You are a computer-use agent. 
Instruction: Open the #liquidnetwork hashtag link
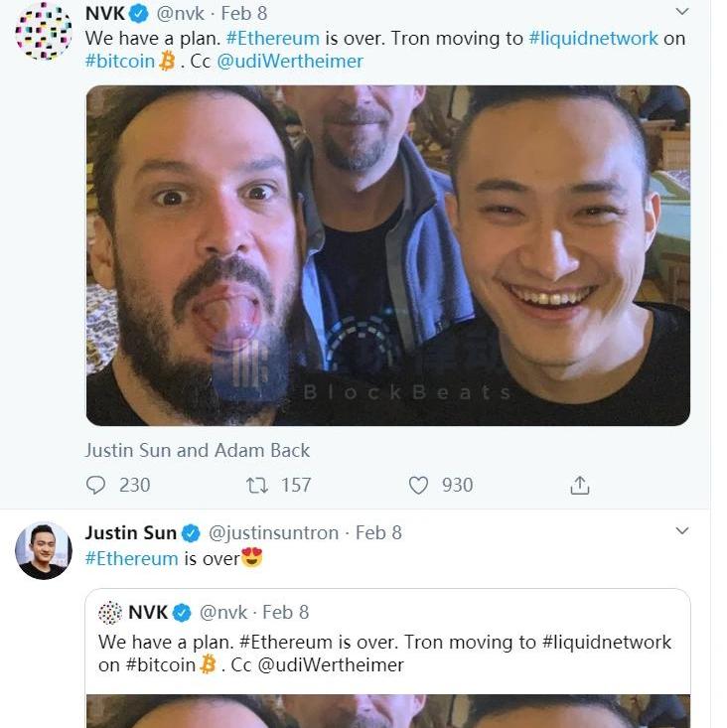[593, 38]
